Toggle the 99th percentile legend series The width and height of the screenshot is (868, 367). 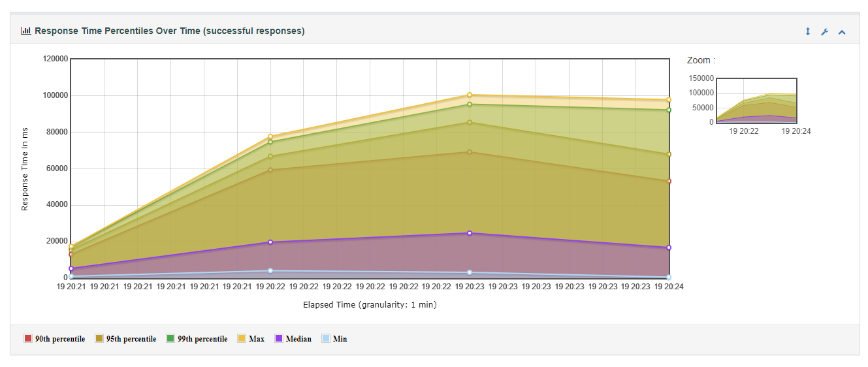point(202,339)
